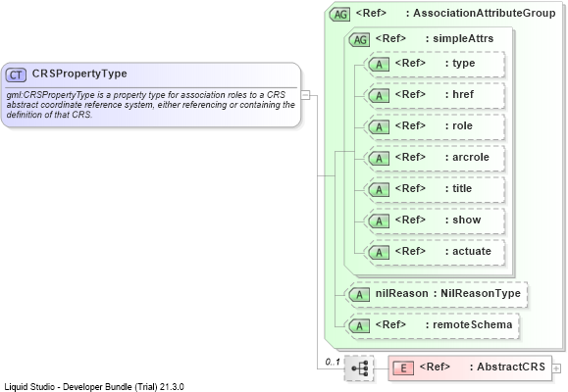Select the href attribute name
Screen dimensions: 568x392
[463, 94]
